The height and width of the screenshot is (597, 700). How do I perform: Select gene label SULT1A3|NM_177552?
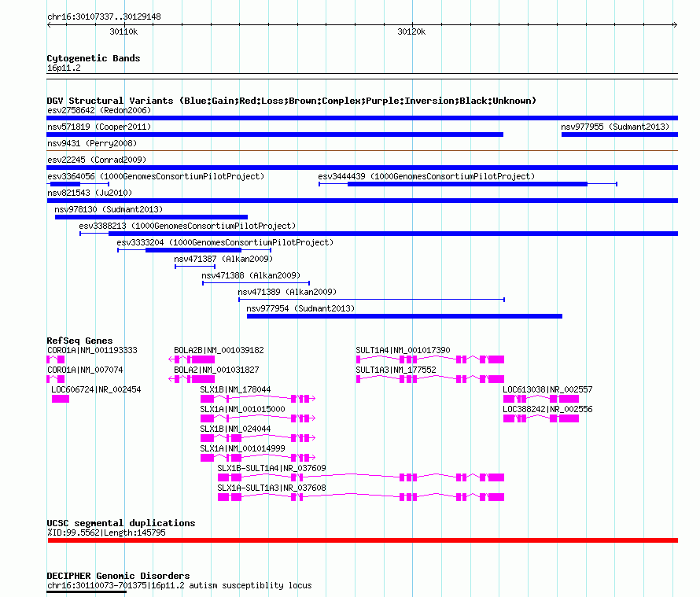(396, 370)
